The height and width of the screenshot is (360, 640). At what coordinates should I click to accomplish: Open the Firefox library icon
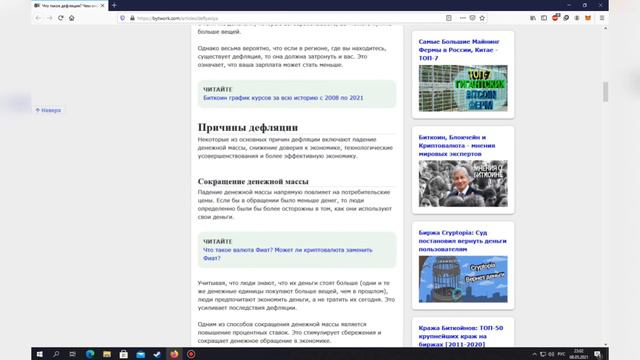click(533, 18)
